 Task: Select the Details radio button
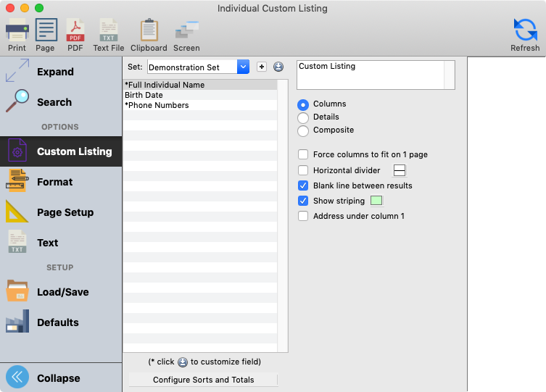[x=303, y=117]
